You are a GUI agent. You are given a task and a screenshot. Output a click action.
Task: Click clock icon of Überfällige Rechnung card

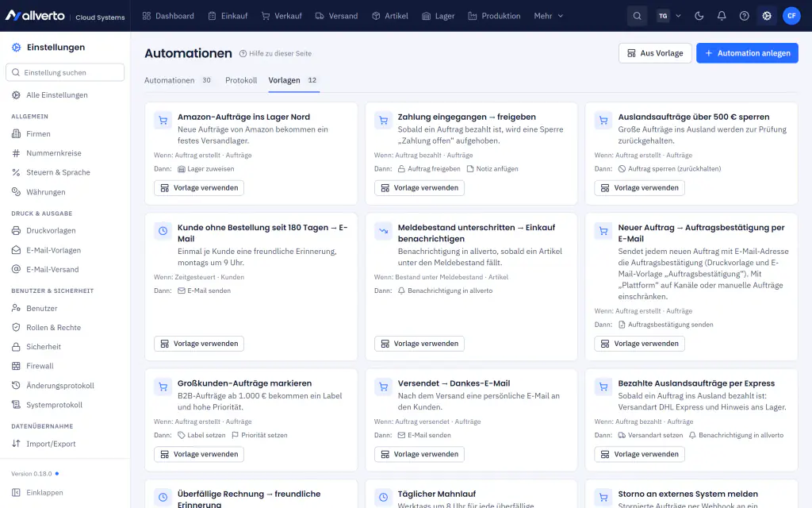(x=163, y=497)
